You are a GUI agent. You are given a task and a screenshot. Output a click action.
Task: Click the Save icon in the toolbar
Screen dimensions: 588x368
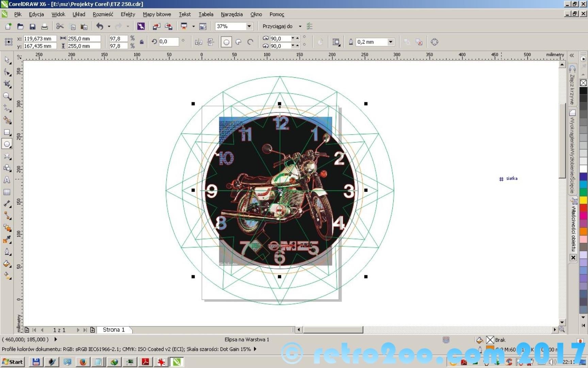click(x=32, y=26)
